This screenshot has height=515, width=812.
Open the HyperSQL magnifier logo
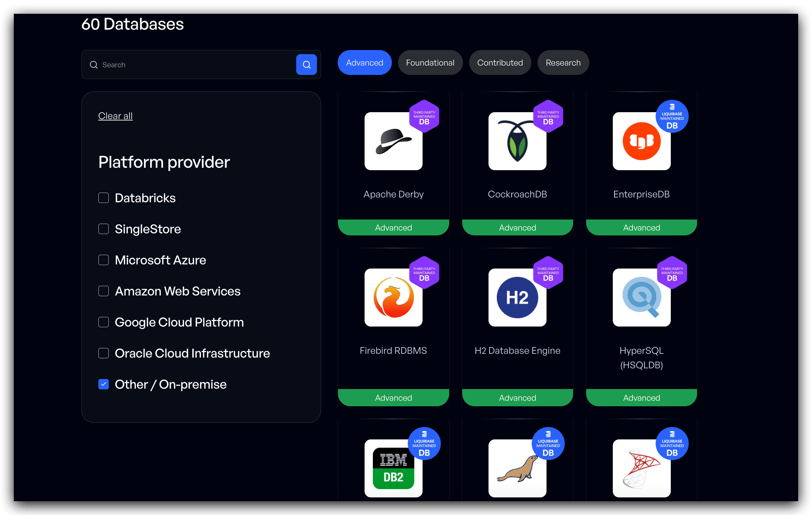pos(641,298)
